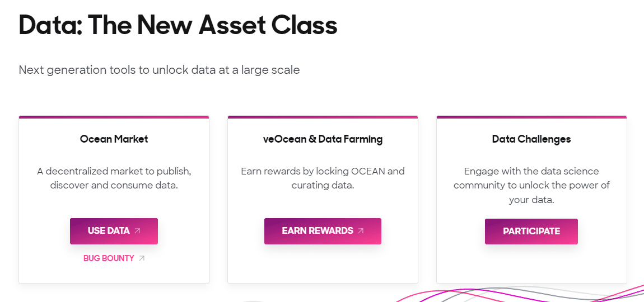This screenshot has height=302, width=644.
Task: Click the 'Engage with the data science' description
Action: point(531,186)
